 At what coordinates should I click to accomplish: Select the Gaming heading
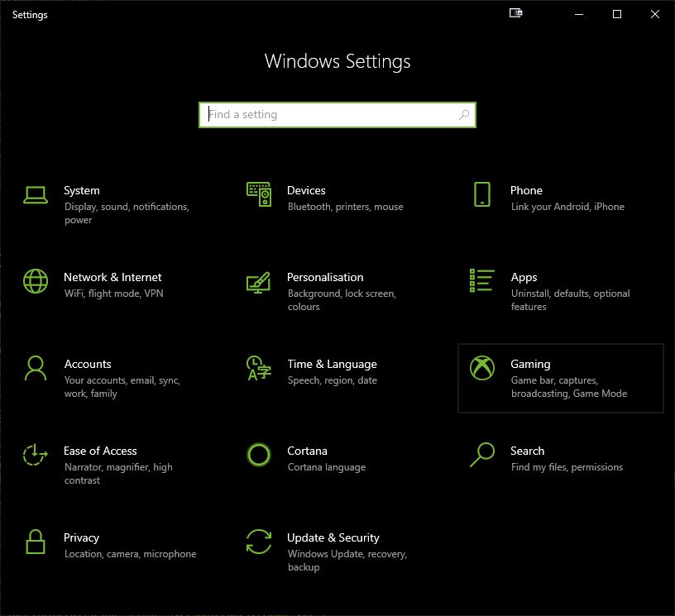530,365
